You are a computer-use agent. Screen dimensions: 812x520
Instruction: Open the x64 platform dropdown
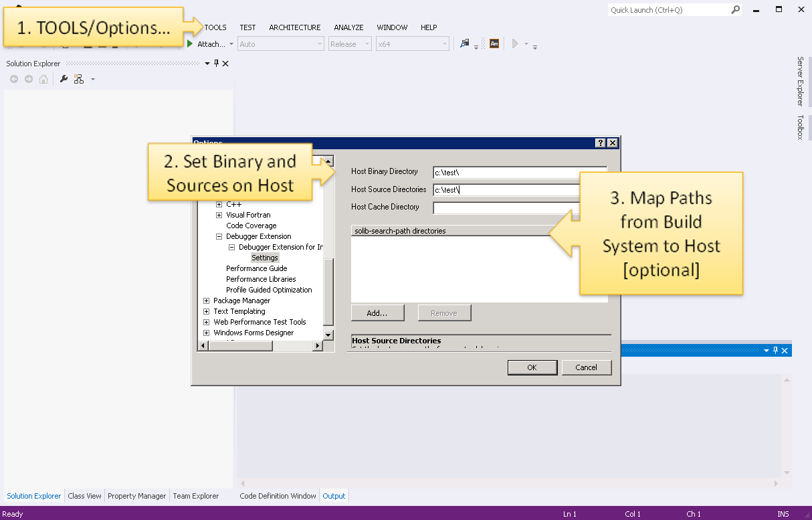coord(412,44)
